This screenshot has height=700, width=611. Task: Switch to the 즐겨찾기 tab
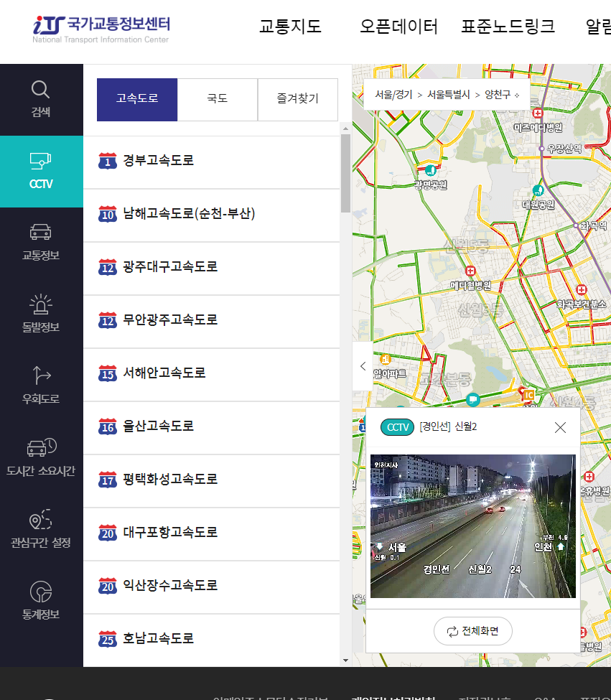click(x=298, y=100)
